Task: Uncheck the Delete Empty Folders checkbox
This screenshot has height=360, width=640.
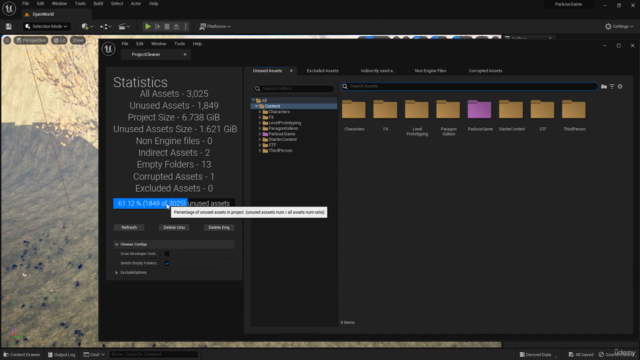Action: click(x=167, y=263)
